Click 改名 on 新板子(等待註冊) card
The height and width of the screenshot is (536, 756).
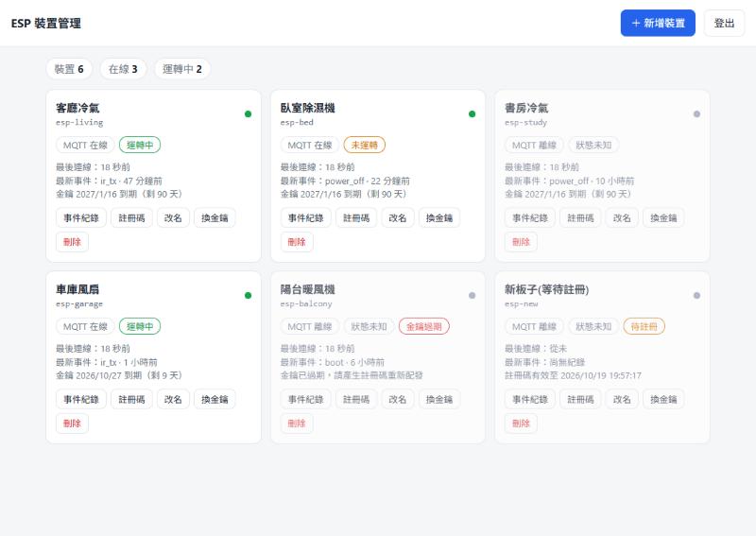click(x=622, y=400)
